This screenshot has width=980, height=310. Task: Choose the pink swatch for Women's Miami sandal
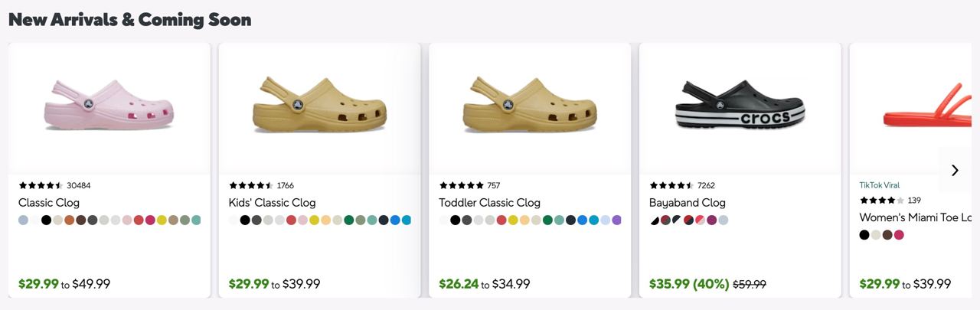point(899,235)
